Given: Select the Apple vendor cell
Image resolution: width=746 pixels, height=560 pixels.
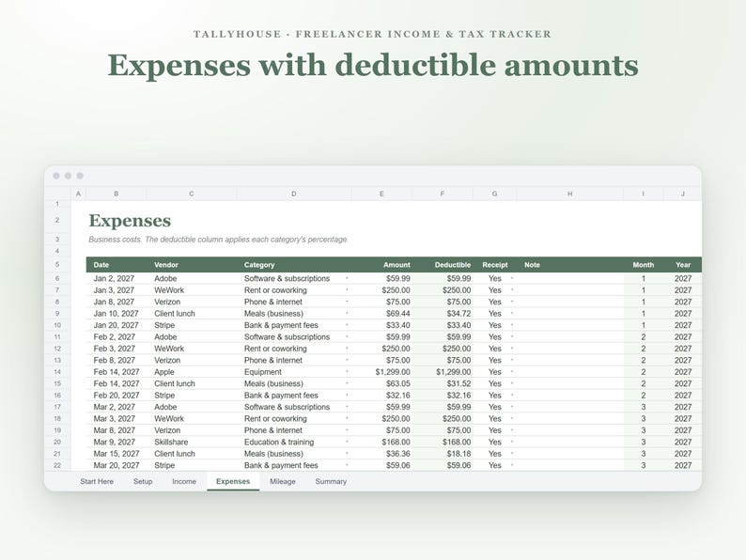Looking at the screenshot, I should pos(192,372).
